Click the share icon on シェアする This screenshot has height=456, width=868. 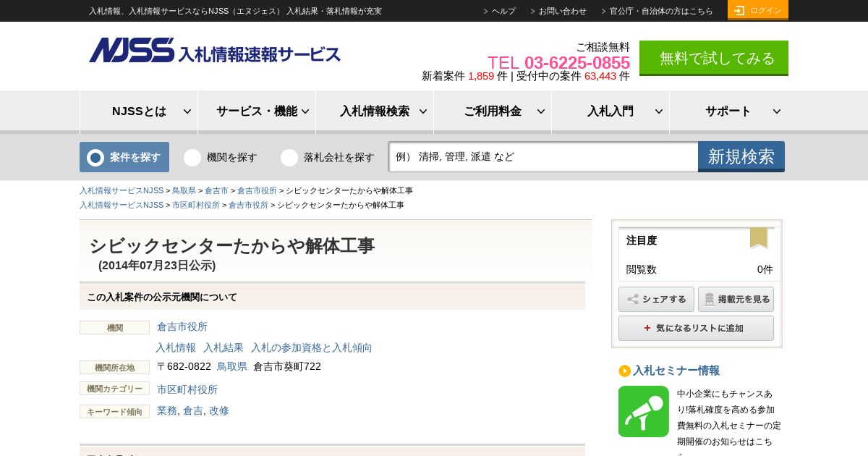tap(633, 299)
